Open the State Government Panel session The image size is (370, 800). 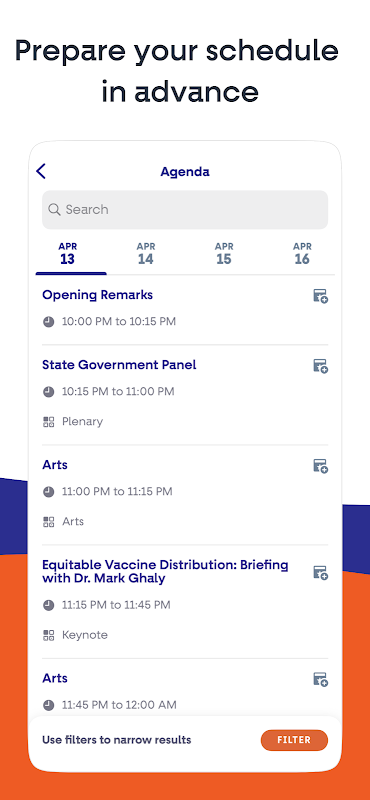(x=119, y=365)
